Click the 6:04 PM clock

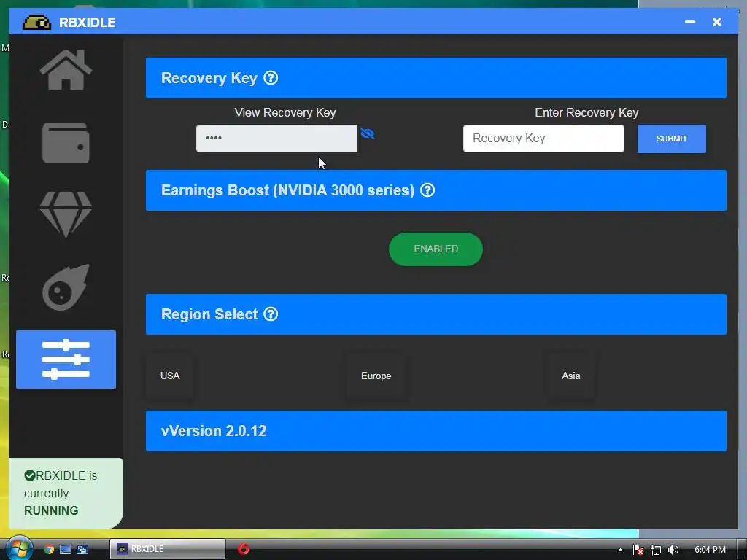710,550
